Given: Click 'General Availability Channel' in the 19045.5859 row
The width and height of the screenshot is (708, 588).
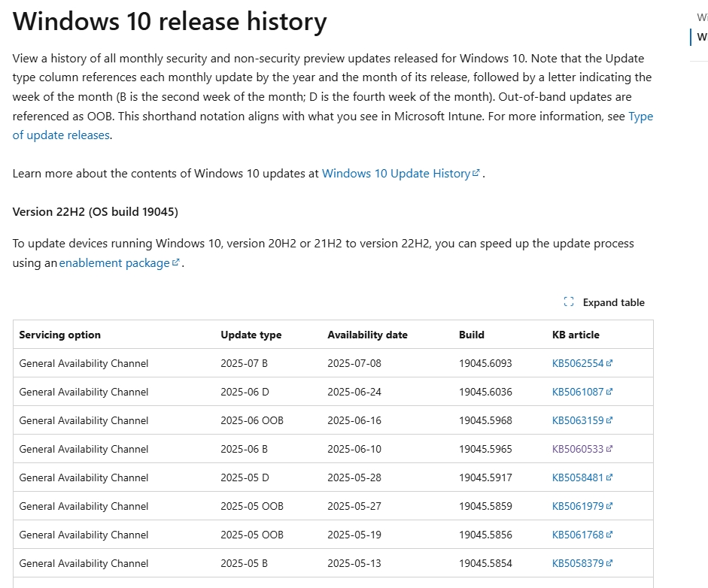Looking at the screenshot, I should [x=84, y=506].
